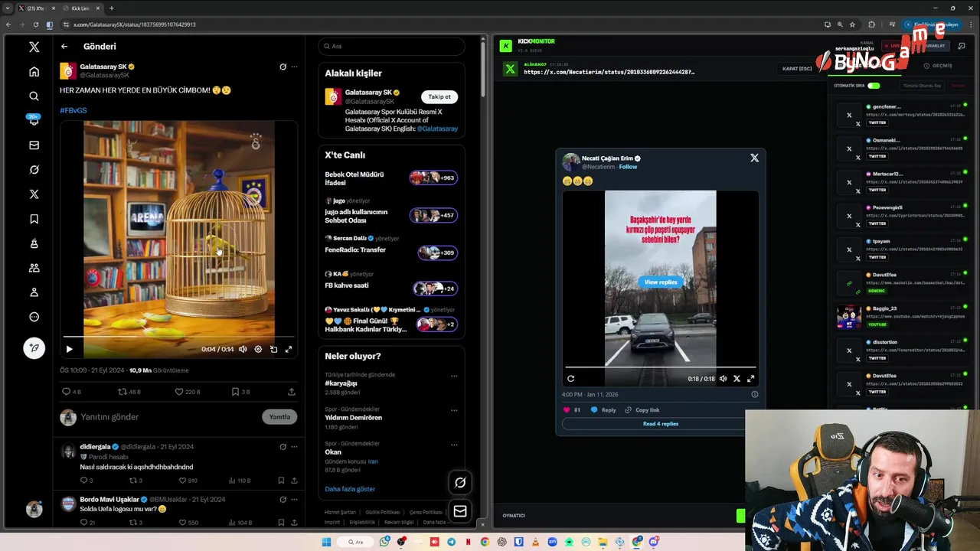The image size is (980, 551).
Task: Open Communities icon in X sidebar
Action: click(x=34, y=268)
